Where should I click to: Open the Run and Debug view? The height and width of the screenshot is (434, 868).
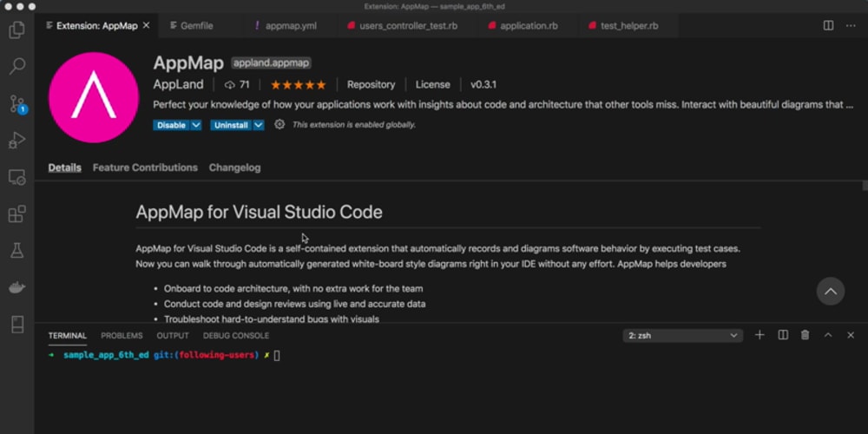pos(16,141)
